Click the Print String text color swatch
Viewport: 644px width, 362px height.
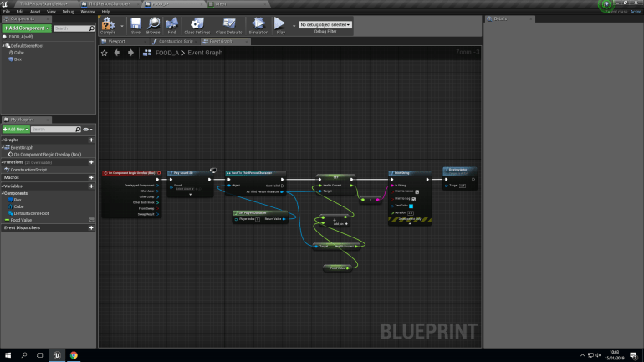[x=411, y=206]
